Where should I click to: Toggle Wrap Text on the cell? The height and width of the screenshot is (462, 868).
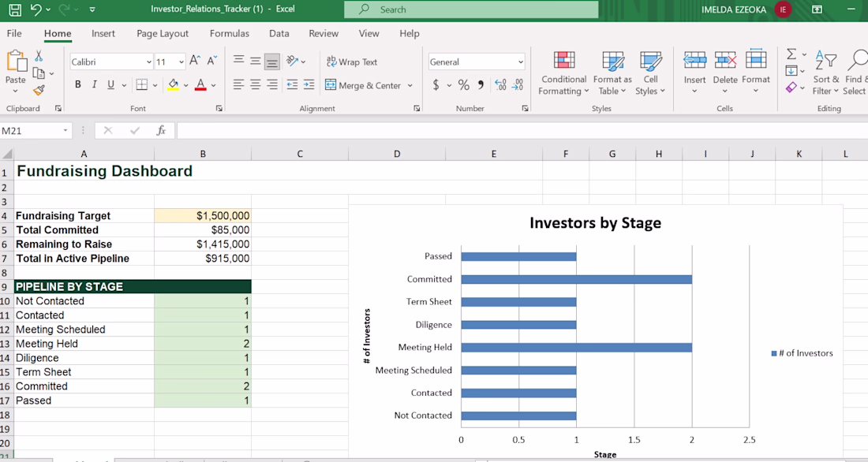point(351,61)
